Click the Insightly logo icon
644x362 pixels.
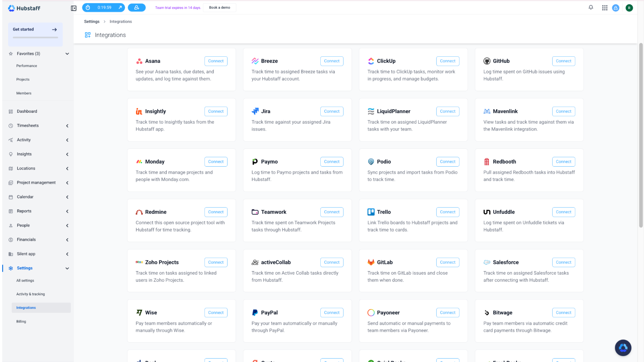pyautogui.click(x=139, y=111)
